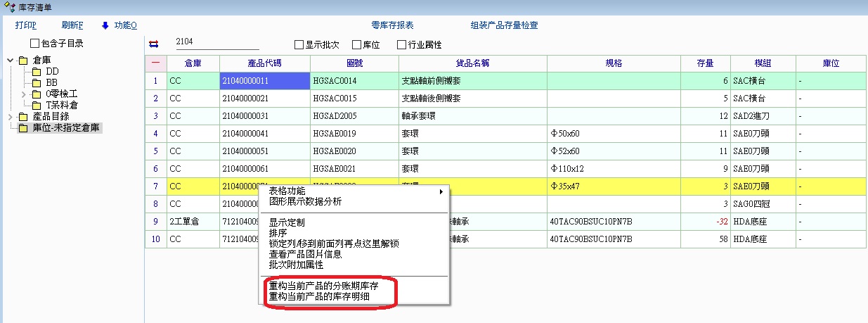Expand the 產品目錄 tree node
The image size is (868, 323).
(10, 116)
